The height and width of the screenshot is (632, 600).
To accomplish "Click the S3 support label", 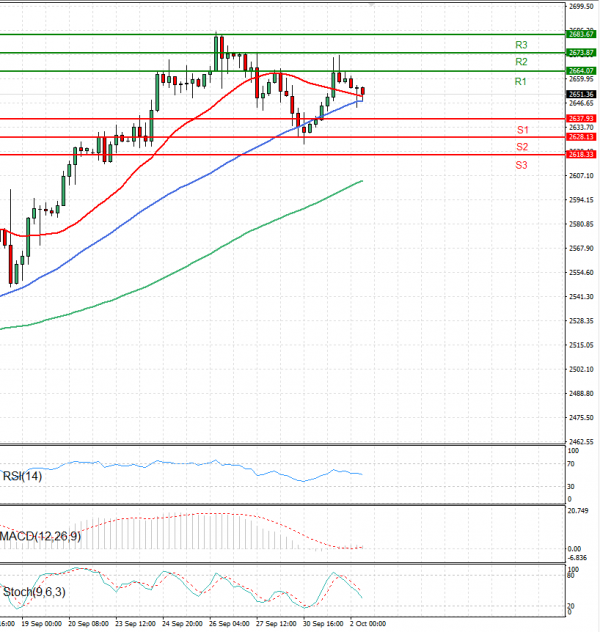I will pyautogui.click(x=521, y=165).
